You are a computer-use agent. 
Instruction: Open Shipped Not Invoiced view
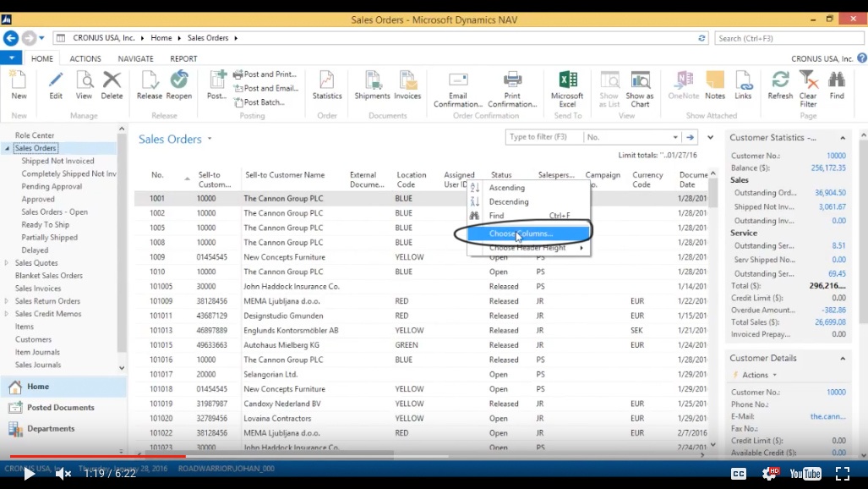coord(57,161)
